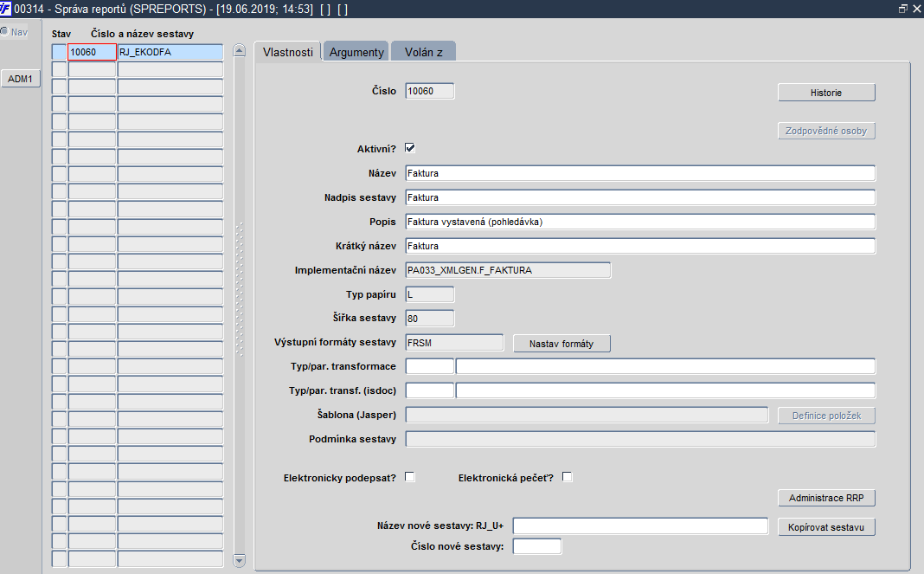Toggle the Aktivní? checkbox
The width and height of the screenshot is (924, 574).
coord(410,148)
